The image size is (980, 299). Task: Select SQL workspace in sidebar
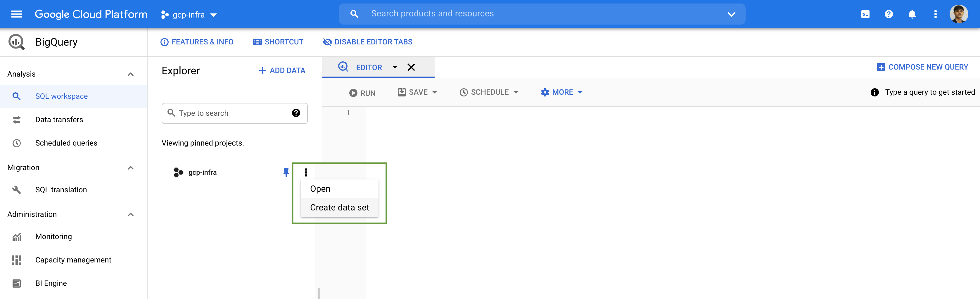73,96
